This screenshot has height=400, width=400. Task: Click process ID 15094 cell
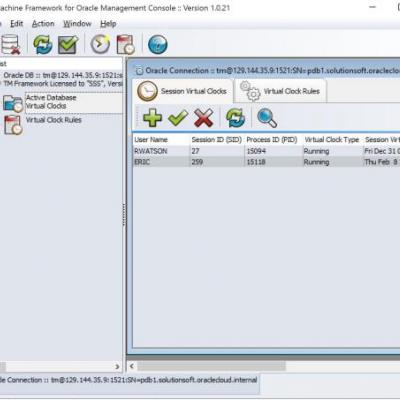(273, 151)
